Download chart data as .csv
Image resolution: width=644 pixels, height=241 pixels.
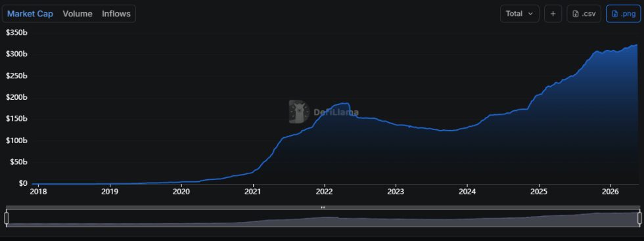pos(584,14)
